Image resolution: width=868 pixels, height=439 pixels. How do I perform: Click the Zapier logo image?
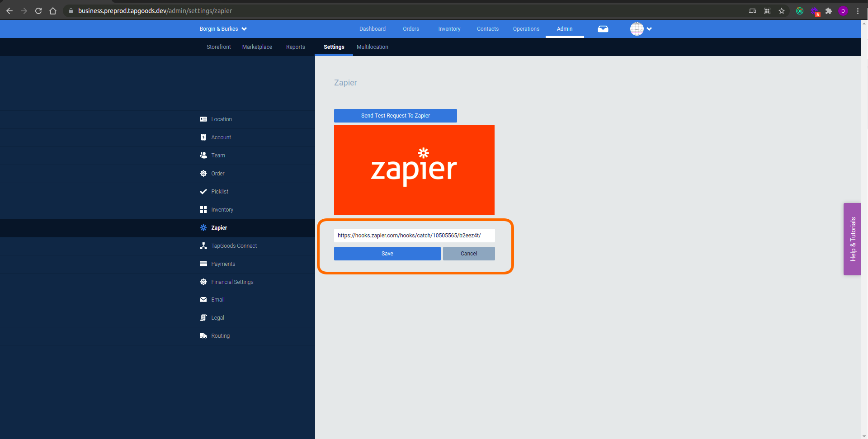(x=414, y=170)
